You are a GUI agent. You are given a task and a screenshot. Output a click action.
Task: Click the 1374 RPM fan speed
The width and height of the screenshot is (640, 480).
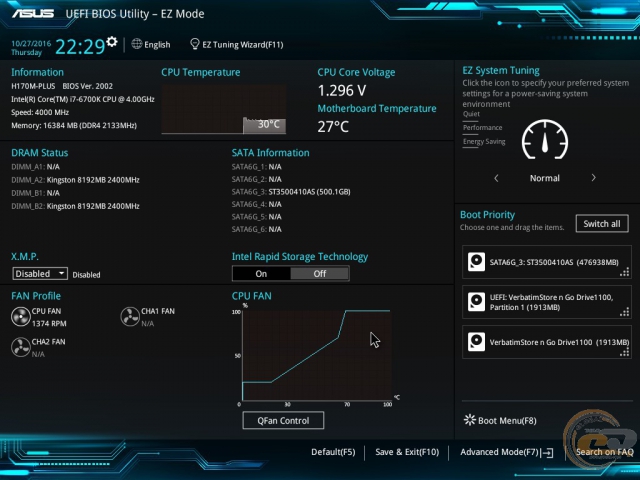[x=49, y=324]
